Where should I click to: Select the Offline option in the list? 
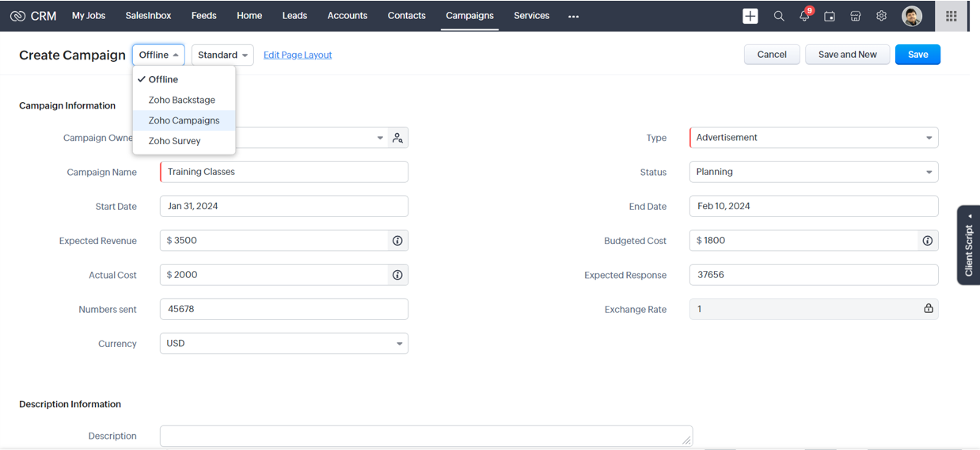point(184,79)
